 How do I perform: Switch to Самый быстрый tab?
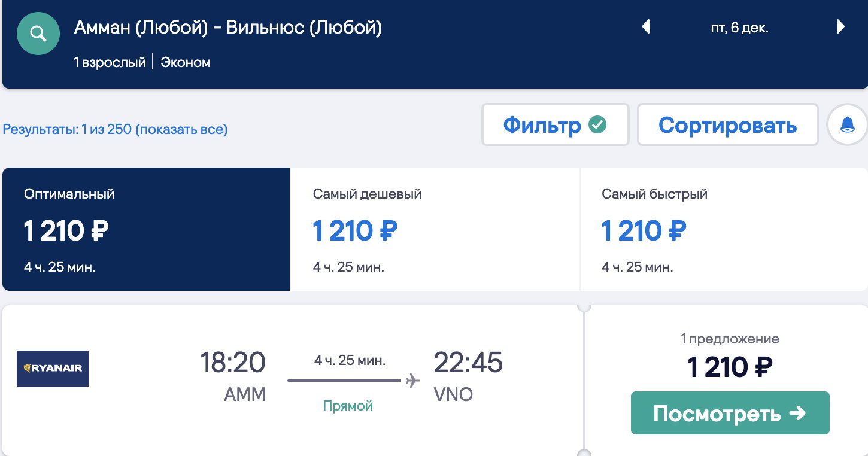723,229
